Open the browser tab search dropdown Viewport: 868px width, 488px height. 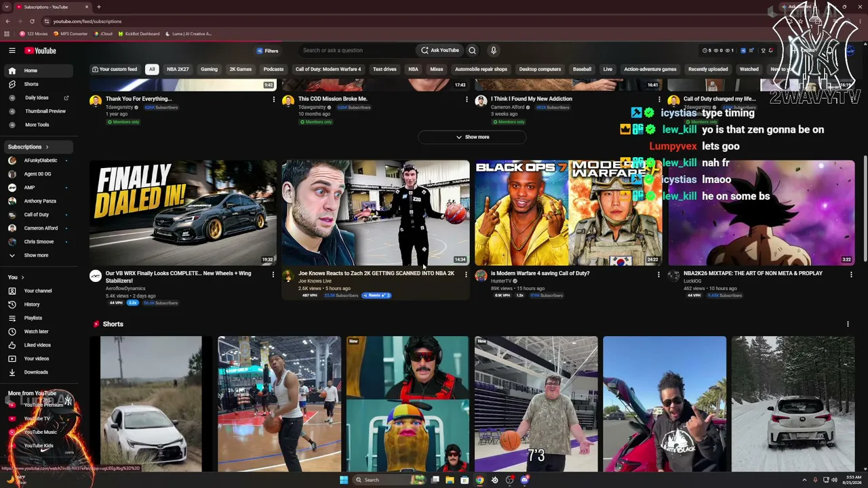(7, 7)
